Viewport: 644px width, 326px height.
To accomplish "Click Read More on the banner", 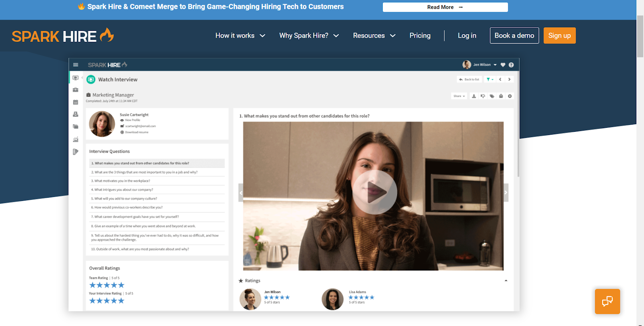I will (445, 7).
